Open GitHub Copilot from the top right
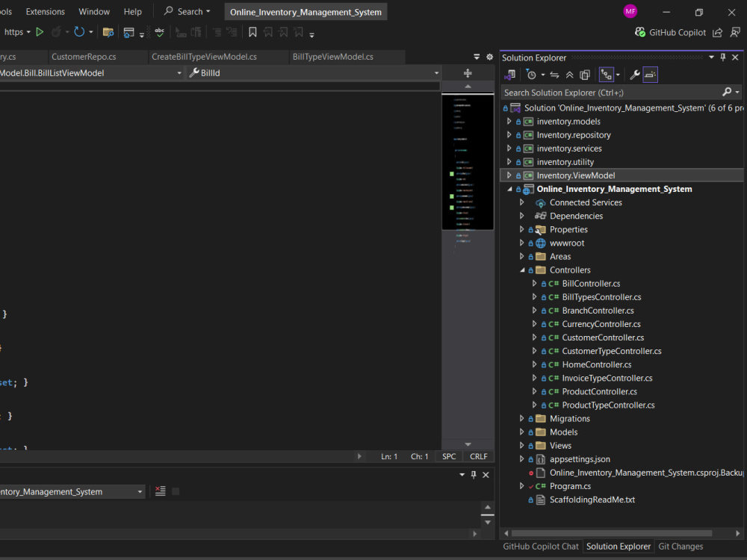This screenshot has height=560, width=747. point(670,32)
